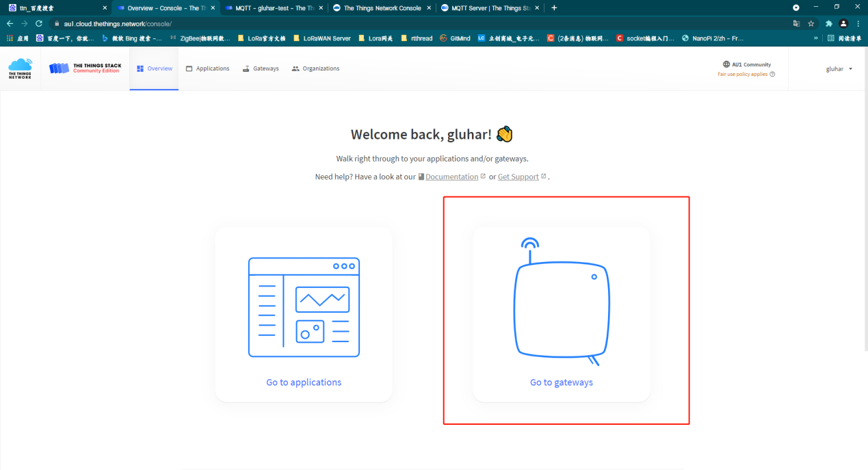Screen dimensions: 868x470
Task: Expand the hidden bookmarks overflow chevron
Action: point(815,38)
